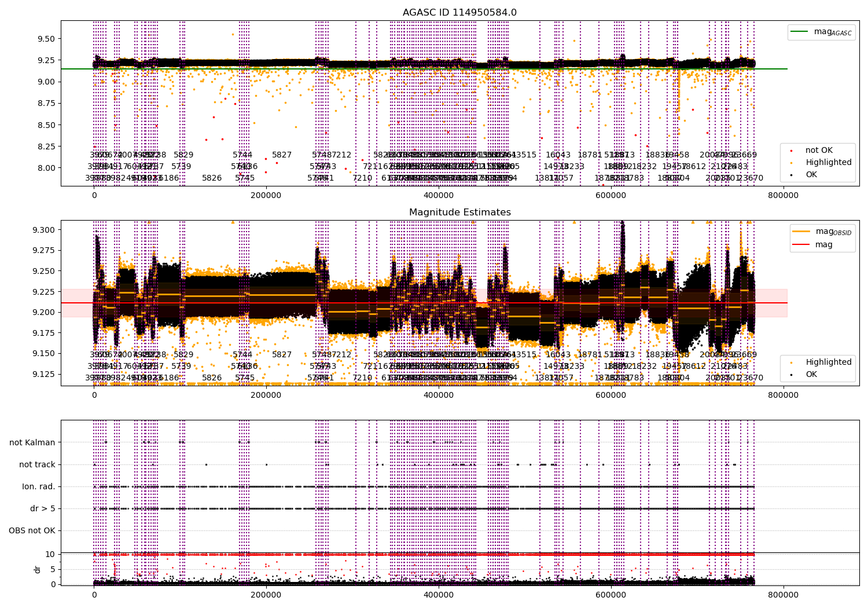Click OBSID label '18781' in middle panel
This screenshot has width=868, height=608.
click(590, 355)
